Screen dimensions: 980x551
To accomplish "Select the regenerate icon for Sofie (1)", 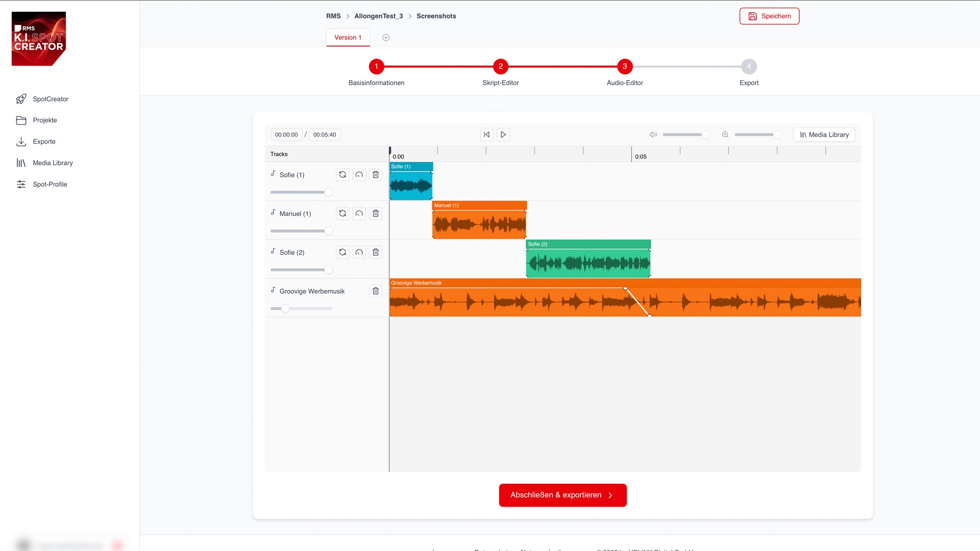I will click(x=342, y=174).
